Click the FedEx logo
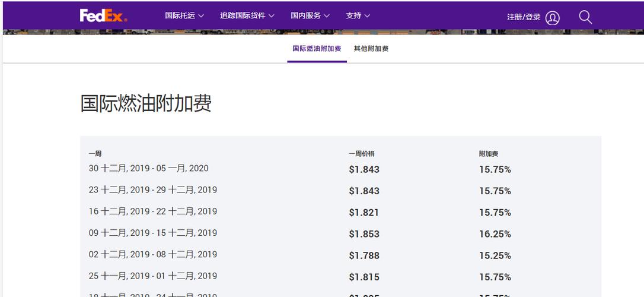 (x=104, y=15)
